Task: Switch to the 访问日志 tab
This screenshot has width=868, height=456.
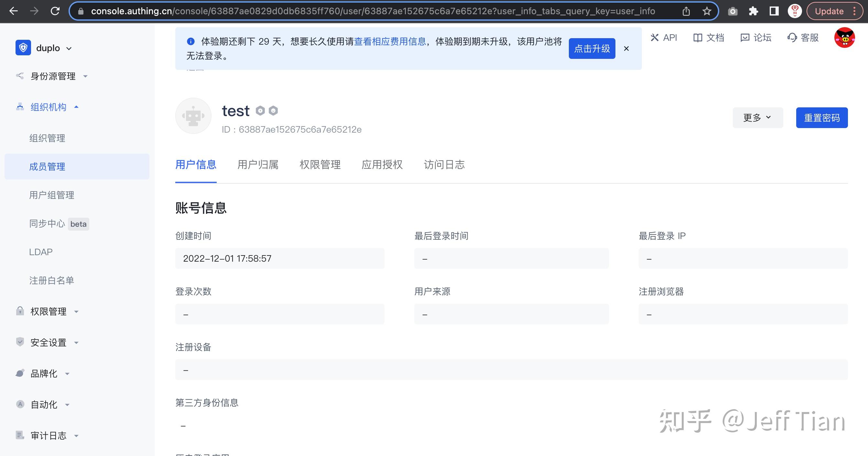Action: point(444,165)
